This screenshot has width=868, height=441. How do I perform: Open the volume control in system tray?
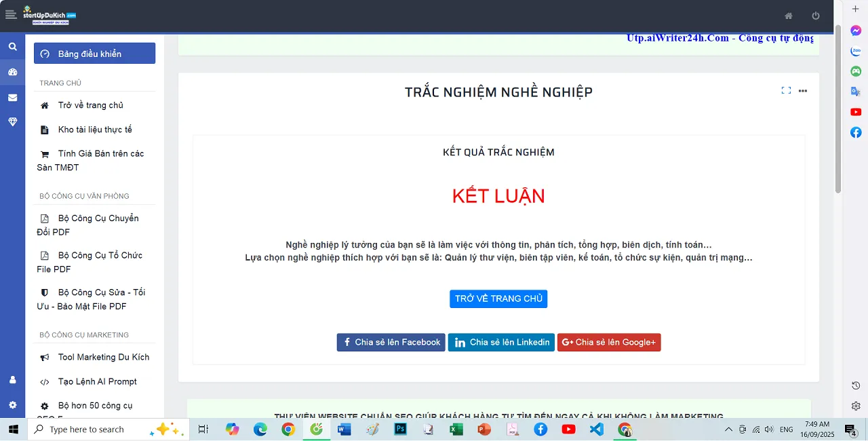pos(769,429)
